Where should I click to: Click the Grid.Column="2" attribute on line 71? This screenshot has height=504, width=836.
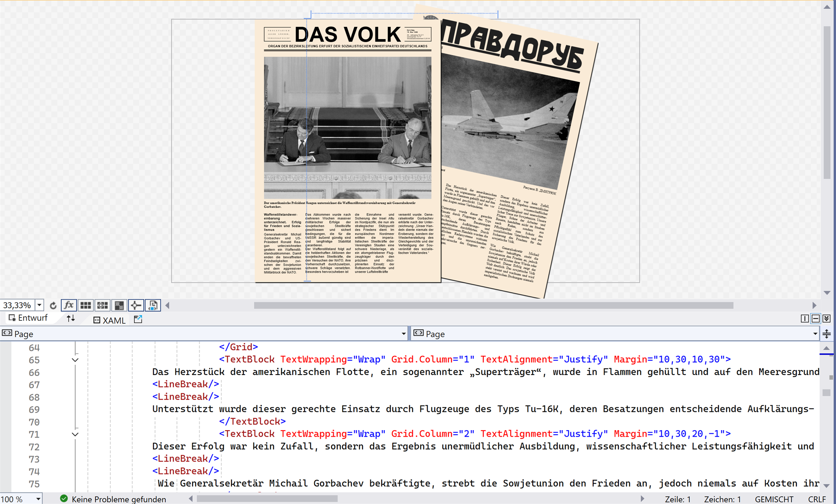pyautogui.click(x=433, y=433)
